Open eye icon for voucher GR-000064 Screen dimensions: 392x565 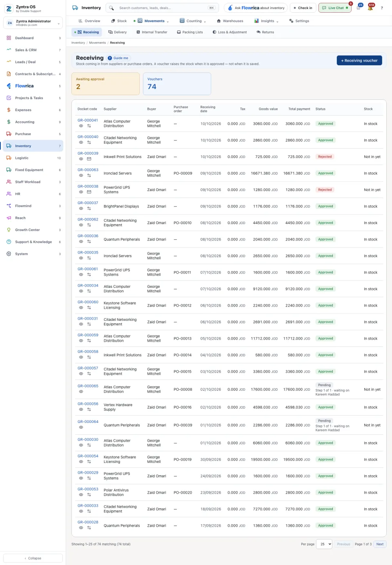[81, 427]
